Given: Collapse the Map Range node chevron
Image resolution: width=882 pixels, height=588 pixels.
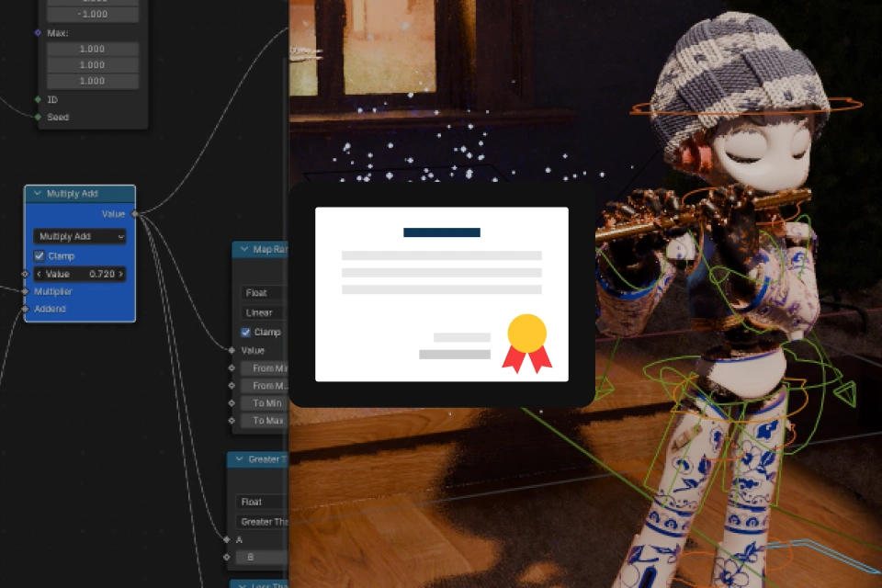Looking at the screenshot, I should click(x=244, y=249).
